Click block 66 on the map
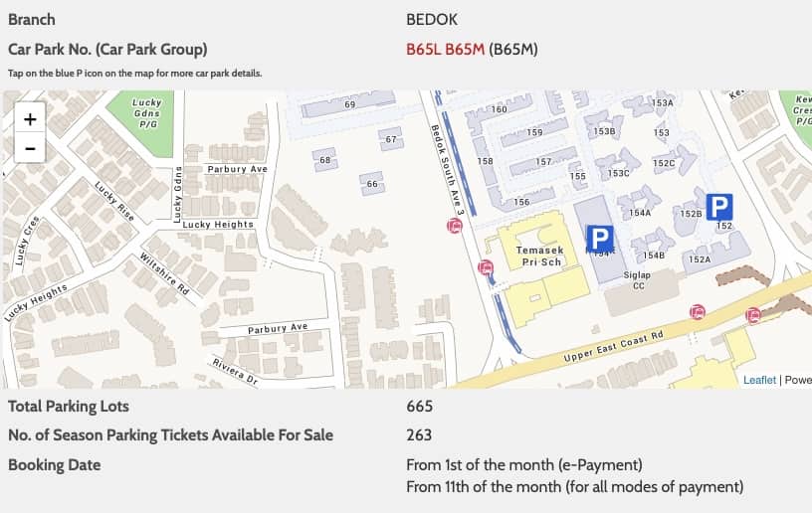 (x=372, y=184)
